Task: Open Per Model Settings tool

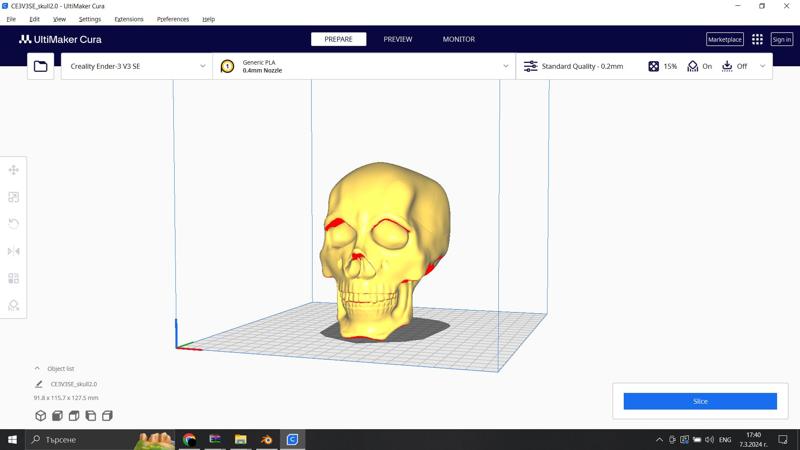Action: (14, 278)
